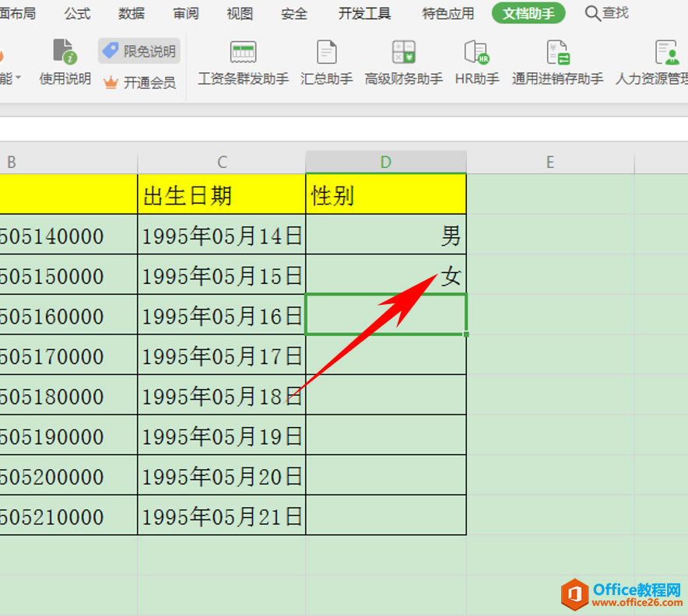This screenshot has width=688, height=616.
Task: Switch to the 公式 (Formulas) tab
Action: [75, 12]
